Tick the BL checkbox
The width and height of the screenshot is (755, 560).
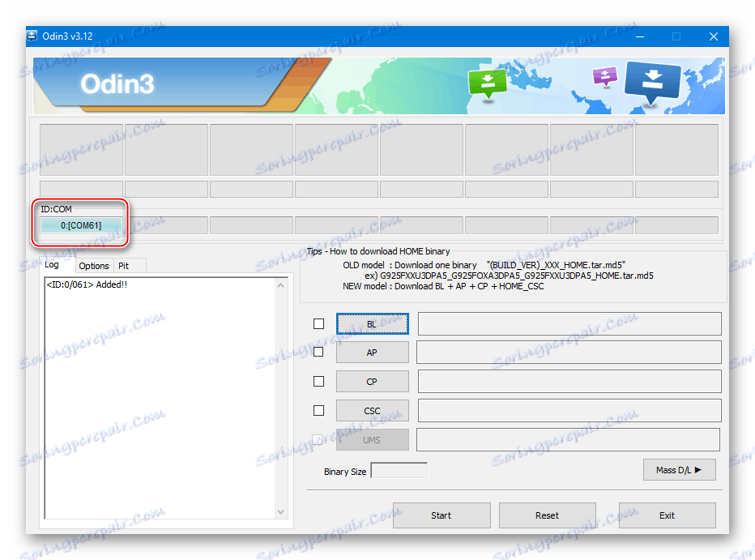pos(318,323)
